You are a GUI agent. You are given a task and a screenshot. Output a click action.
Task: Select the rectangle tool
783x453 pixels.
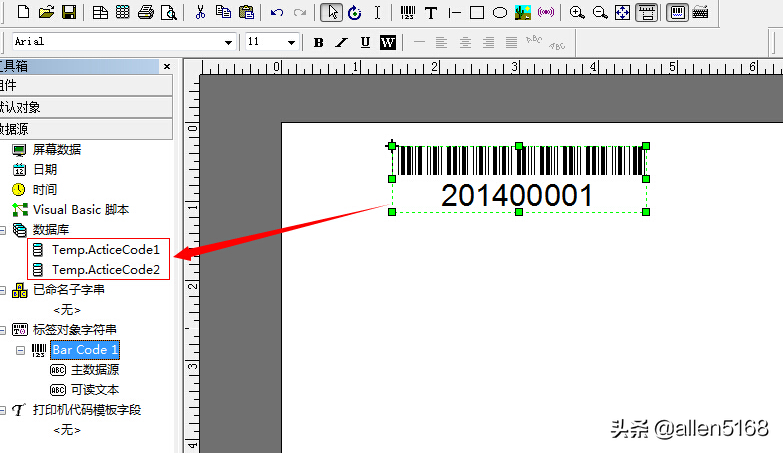(x=477, y=12)
